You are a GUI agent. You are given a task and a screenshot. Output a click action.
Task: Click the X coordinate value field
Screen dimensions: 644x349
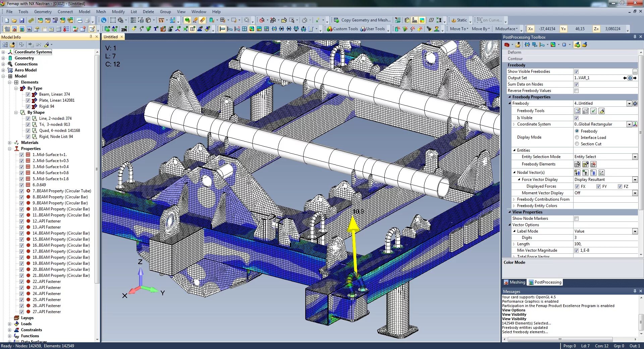[547, 29]
